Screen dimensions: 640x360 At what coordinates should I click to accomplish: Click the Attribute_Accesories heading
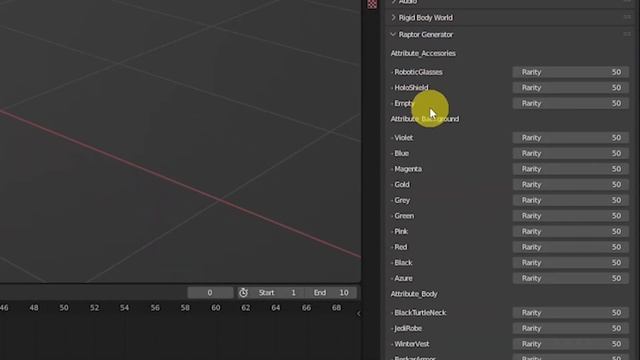coord(423,53)
